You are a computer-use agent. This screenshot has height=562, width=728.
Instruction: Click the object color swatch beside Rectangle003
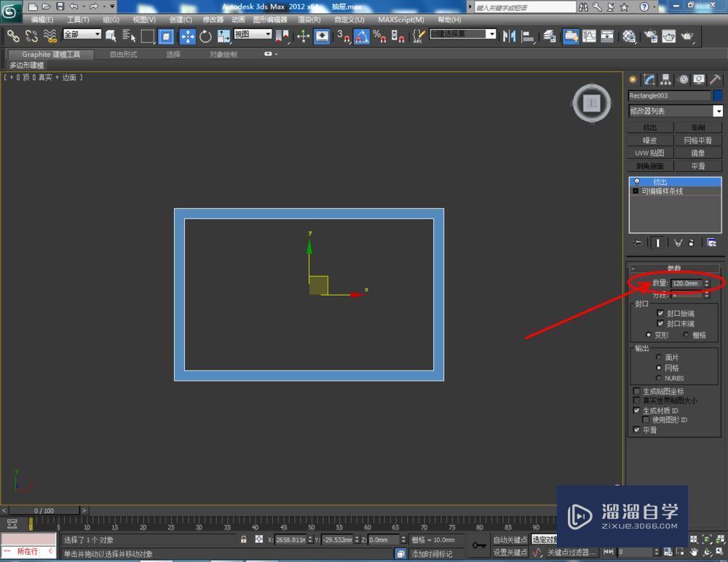(x=717, y=95)
